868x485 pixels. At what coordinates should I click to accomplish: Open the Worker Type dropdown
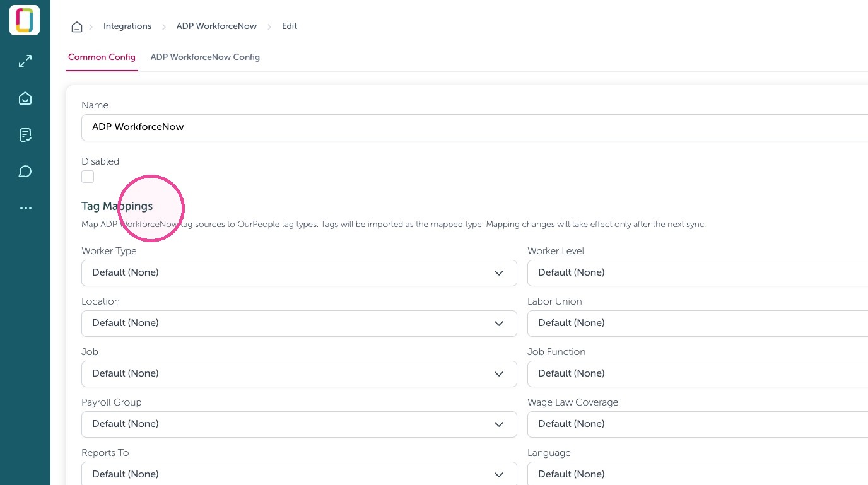tap(299, 273)
